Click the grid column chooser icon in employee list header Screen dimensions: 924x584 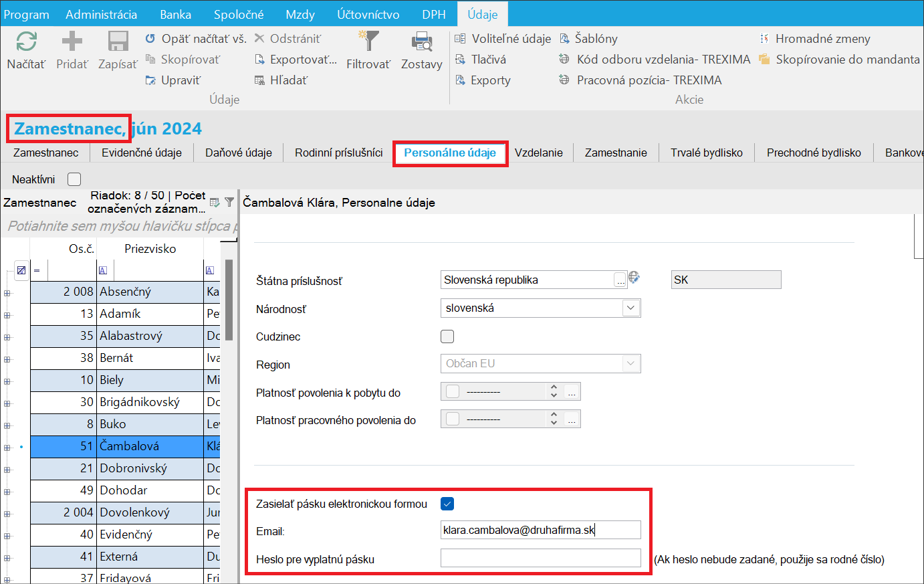(215, 202)
